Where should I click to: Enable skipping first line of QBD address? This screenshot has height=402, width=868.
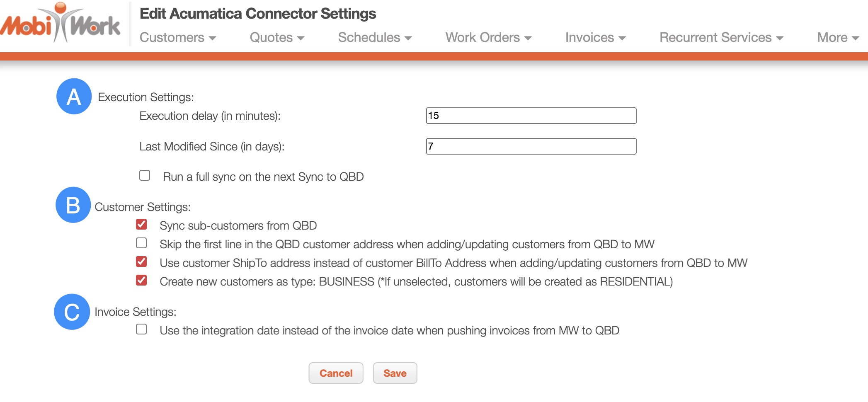coord(141,243)
